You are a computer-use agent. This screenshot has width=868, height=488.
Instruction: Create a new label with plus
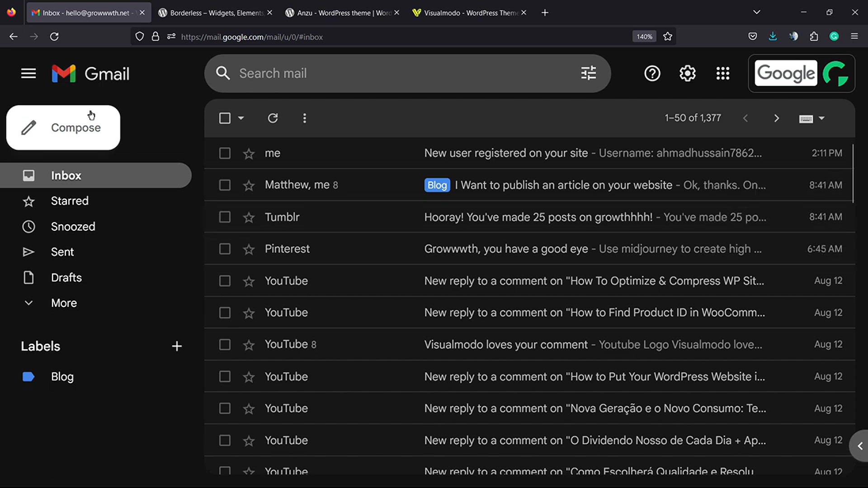coord(177,346)
